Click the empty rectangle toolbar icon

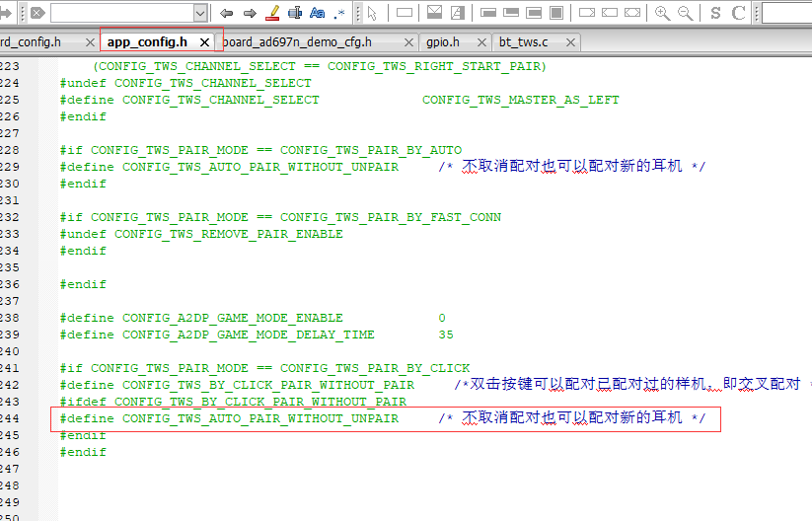405,13
